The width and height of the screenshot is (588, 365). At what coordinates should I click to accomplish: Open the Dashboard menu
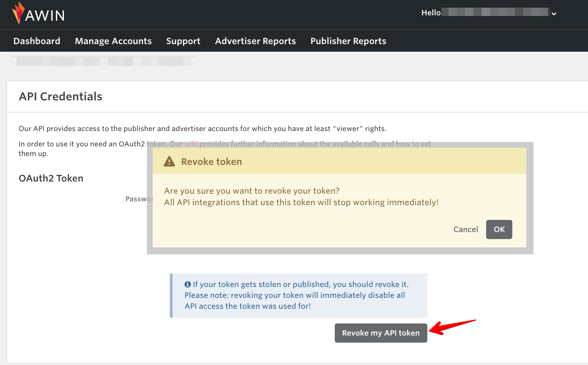point(37,41)
